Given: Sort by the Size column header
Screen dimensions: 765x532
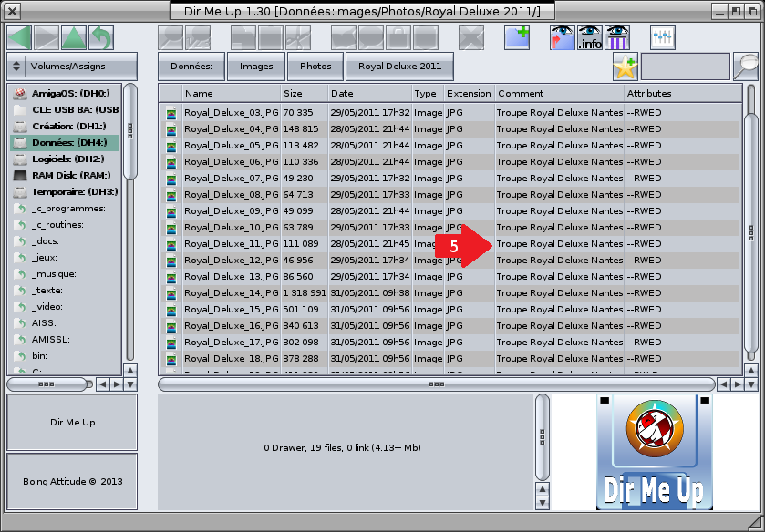Looking at the screenshot, I should 305,94.
